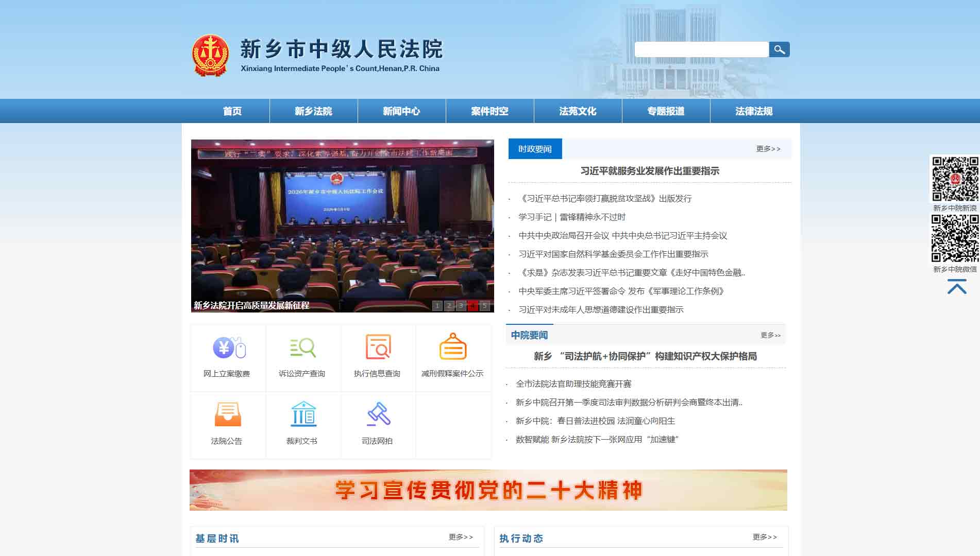This screenshot has height=556, width=980.
Task: Open 专题报道 navigation menu item
Action: click(x=666, y=111)
